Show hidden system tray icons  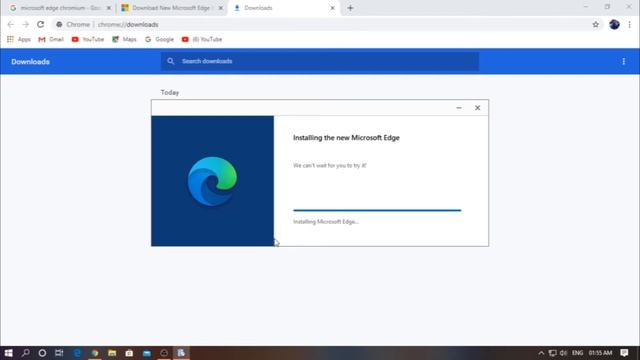tap(541, 353)
